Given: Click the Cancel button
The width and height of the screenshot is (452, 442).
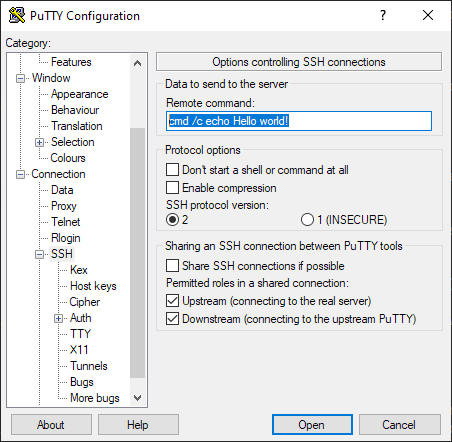Looking at the screenshot, I should point(400,425).
